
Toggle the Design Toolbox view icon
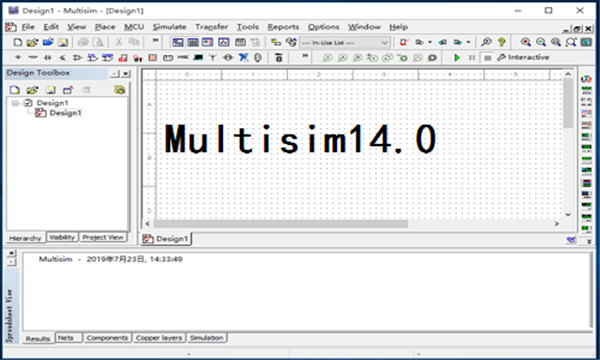[178, 42]
